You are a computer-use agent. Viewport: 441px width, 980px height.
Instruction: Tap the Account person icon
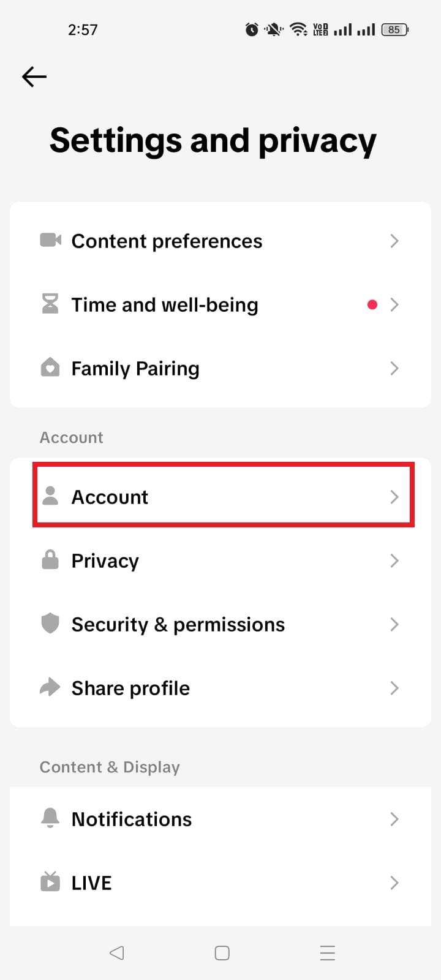[51, 497]
